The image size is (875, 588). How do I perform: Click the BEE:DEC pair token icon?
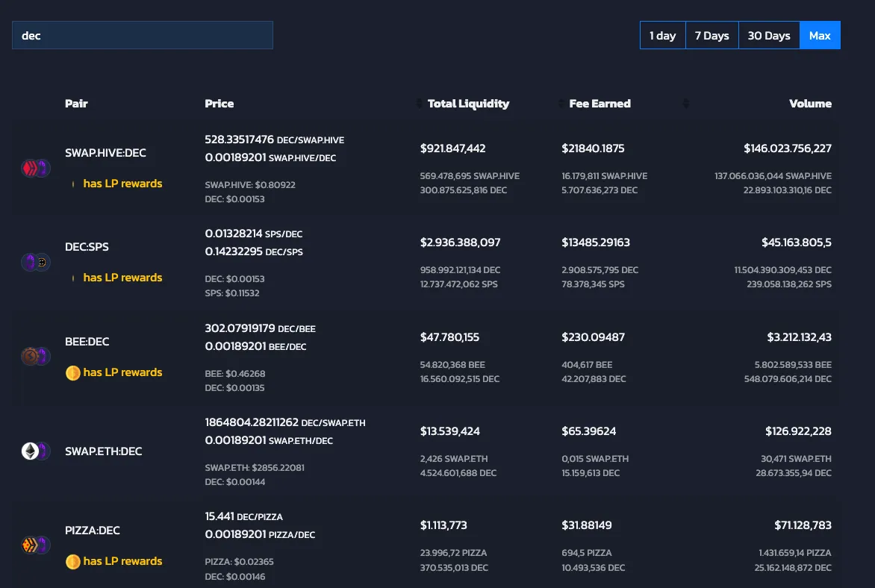(36, 356)
